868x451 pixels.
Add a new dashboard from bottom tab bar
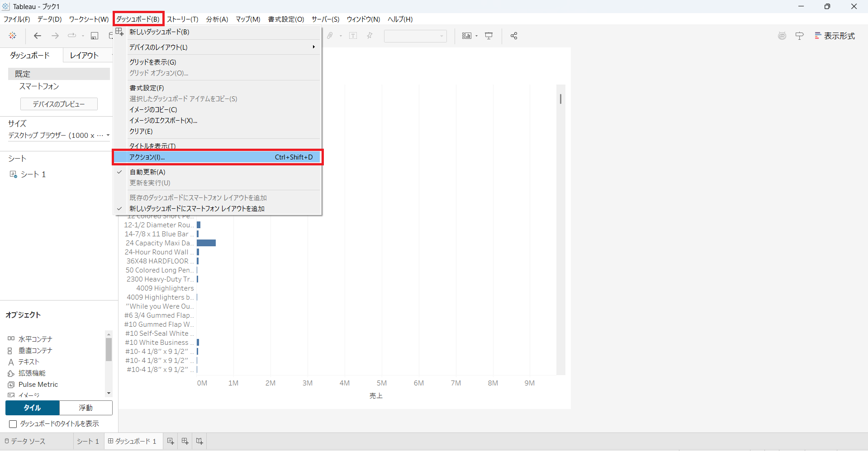(x=185, y=441)
